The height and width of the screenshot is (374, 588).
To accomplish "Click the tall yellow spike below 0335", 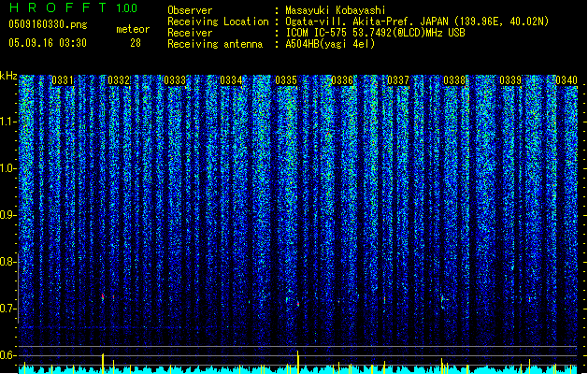I will (298, 362).
